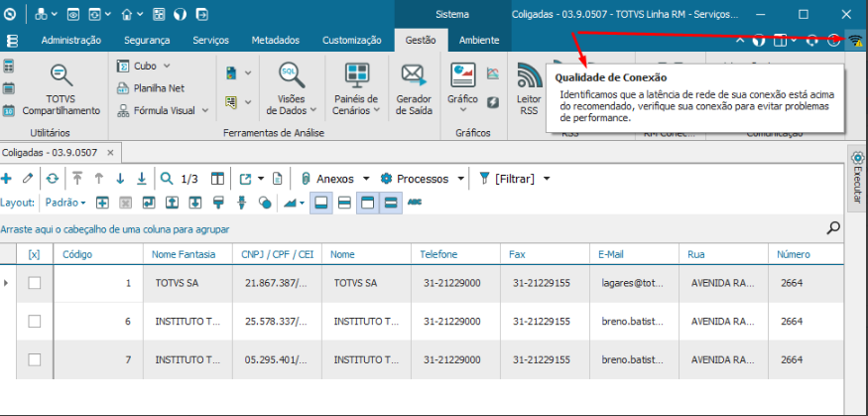Open the Processos dropdown arrow
This screenshot has width=868, height=416.
(461, 179)
